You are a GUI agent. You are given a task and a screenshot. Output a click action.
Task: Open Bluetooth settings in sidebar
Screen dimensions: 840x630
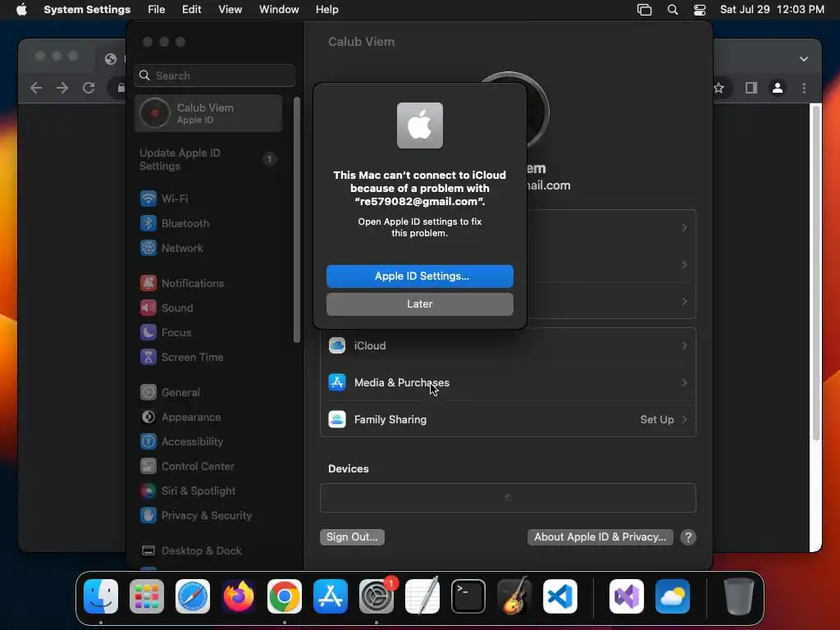[x=175, y=223]
